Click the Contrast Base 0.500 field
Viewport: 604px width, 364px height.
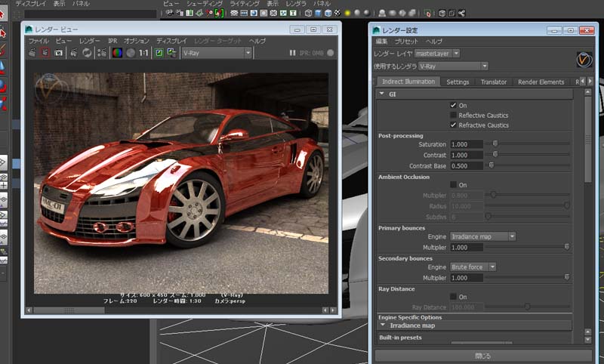tap(467, 165)
